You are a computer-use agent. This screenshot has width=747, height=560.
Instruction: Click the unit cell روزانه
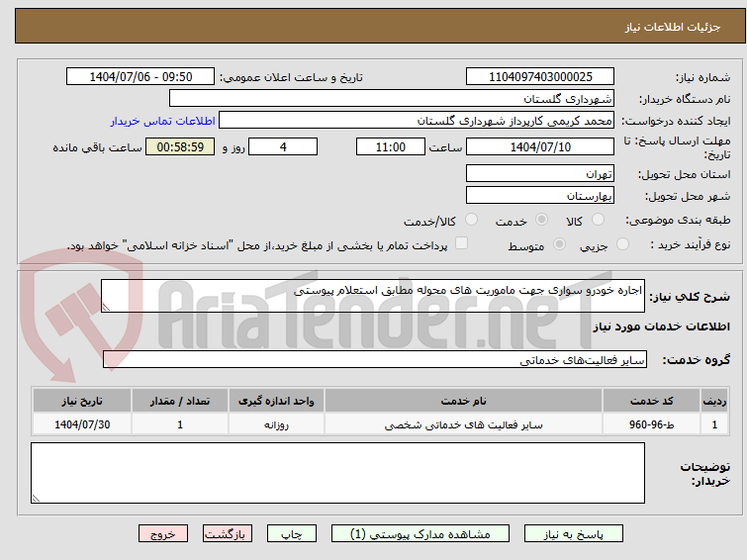276,424
